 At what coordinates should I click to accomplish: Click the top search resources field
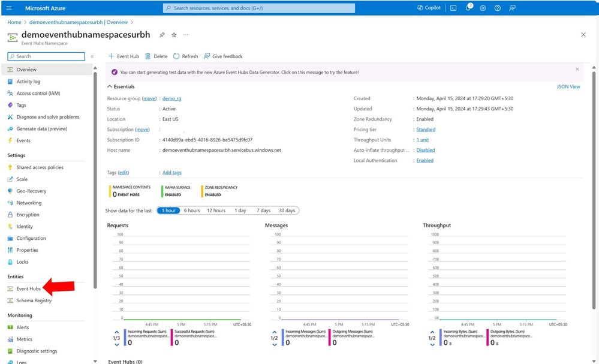[259, 8]
